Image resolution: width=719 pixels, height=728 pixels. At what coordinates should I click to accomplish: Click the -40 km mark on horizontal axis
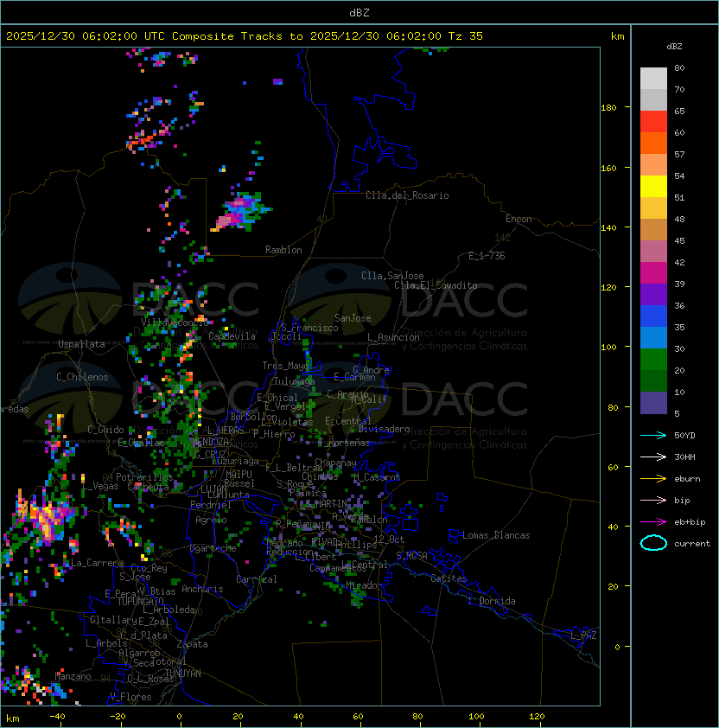(x=58, y=717)
